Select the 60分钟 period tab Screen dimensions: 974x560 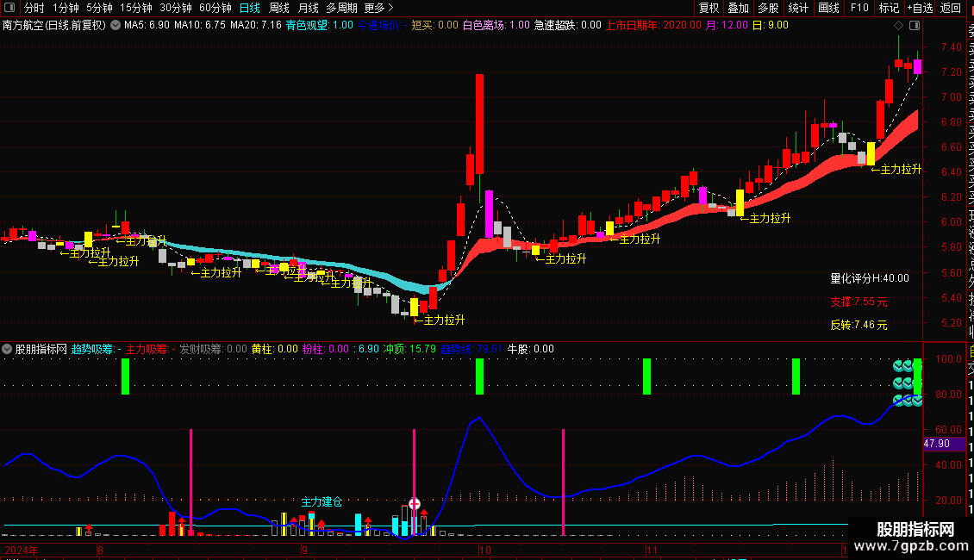tap(215, 8)
